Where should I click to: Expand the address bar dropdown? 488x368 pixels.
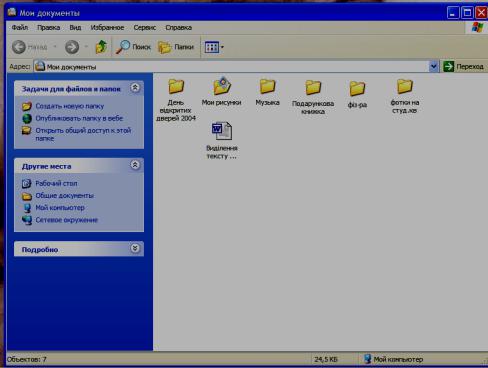point(433,67)
